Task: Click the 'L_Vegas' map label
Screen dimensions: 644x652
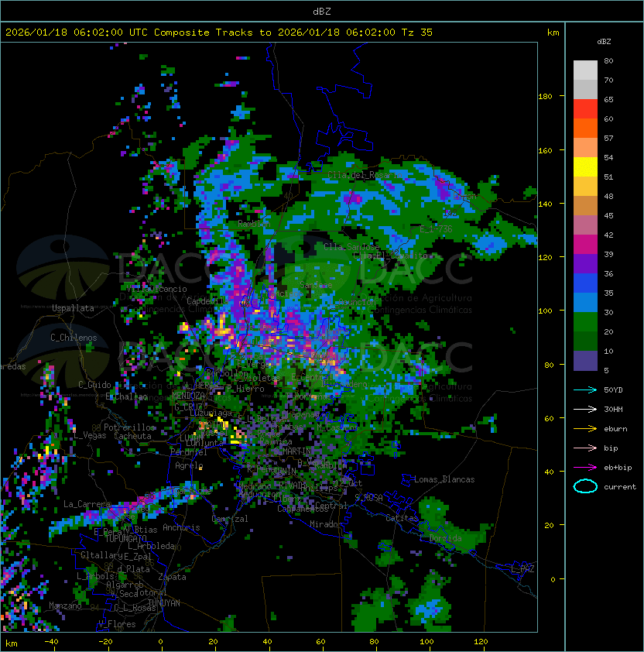Action: [x=91, y=435]
